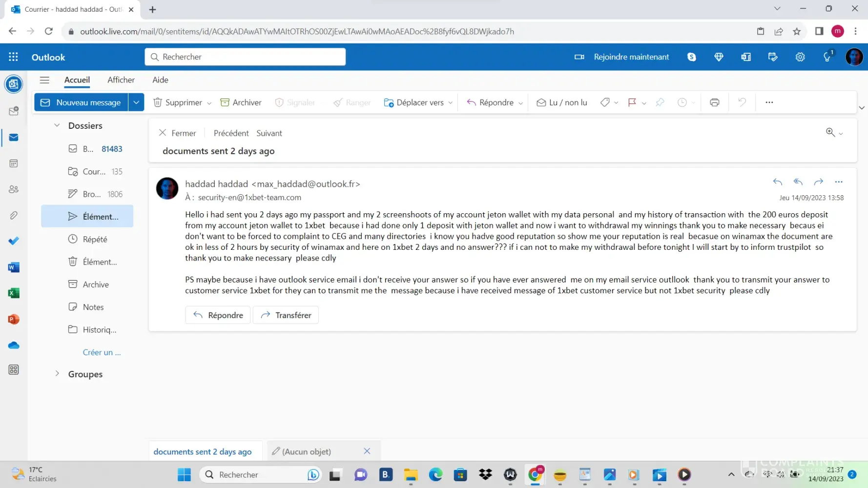The image size is (868, 488).
Task: Click the Nouveau message button
Action: [x=81, y=102]
